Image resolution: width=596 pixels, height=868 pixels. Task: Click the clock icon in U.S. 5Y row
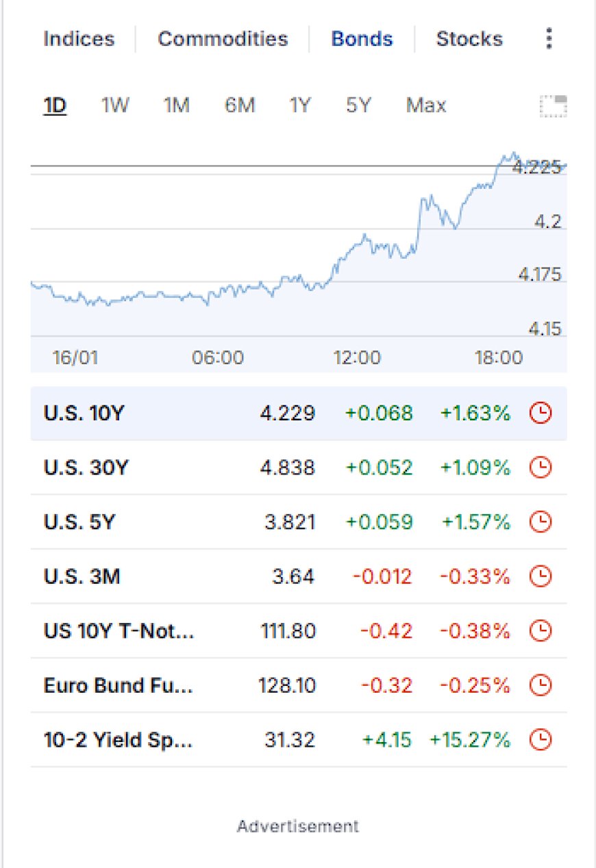click(541, 522)
